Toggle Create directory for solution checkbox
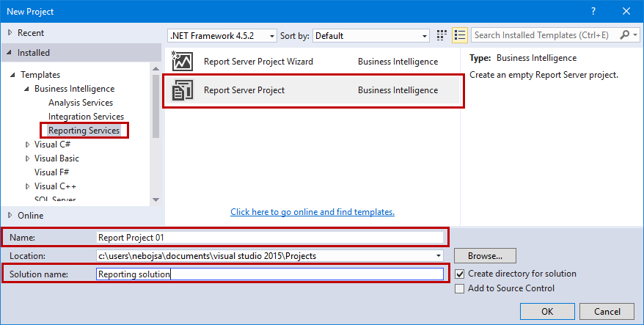The width and height of the screenshot is (644, 325). pos(460,274)
